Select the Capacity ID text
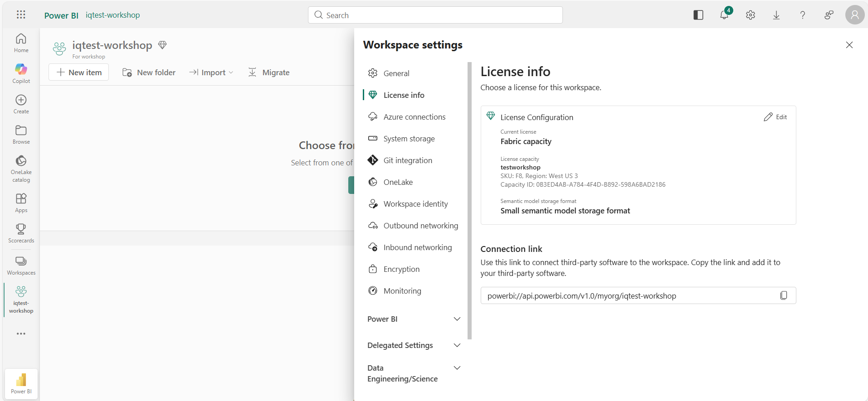Image resolution: width=868 pixels, height=401 pixels. pyautogui.click(x=583, y=184)
